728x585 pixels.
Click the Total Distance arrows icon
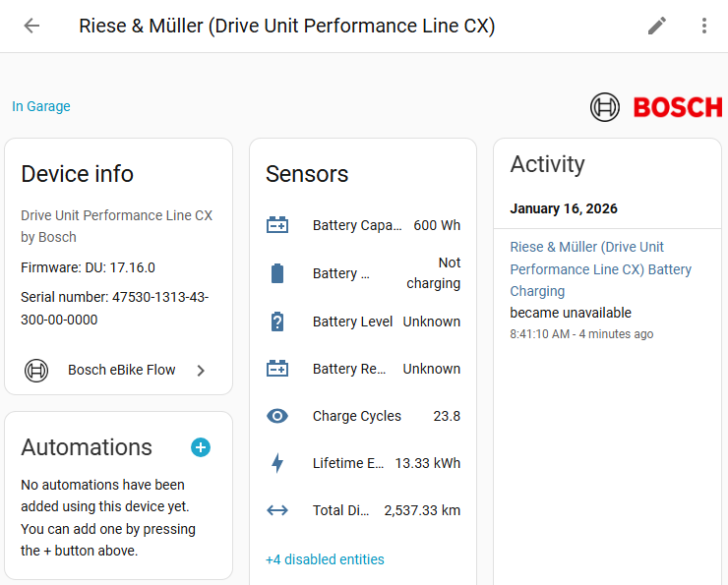click(277, 510)
